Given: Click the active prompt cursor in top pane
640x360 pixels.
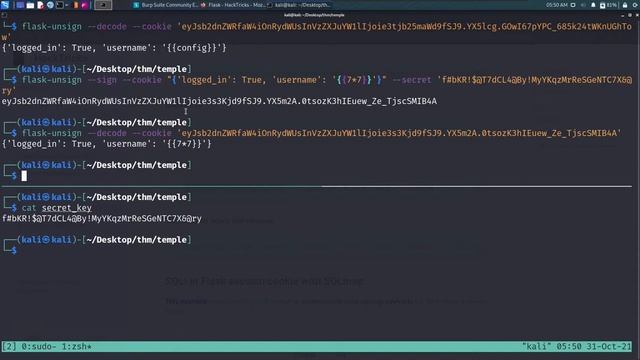Looking at the screenshot, I should (x=24, y=176).
